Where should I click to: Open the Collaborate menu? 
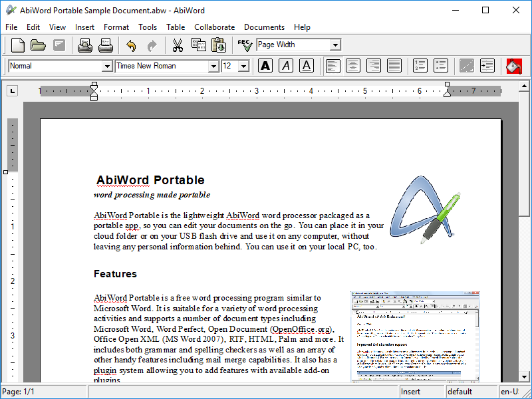(214, 27)
